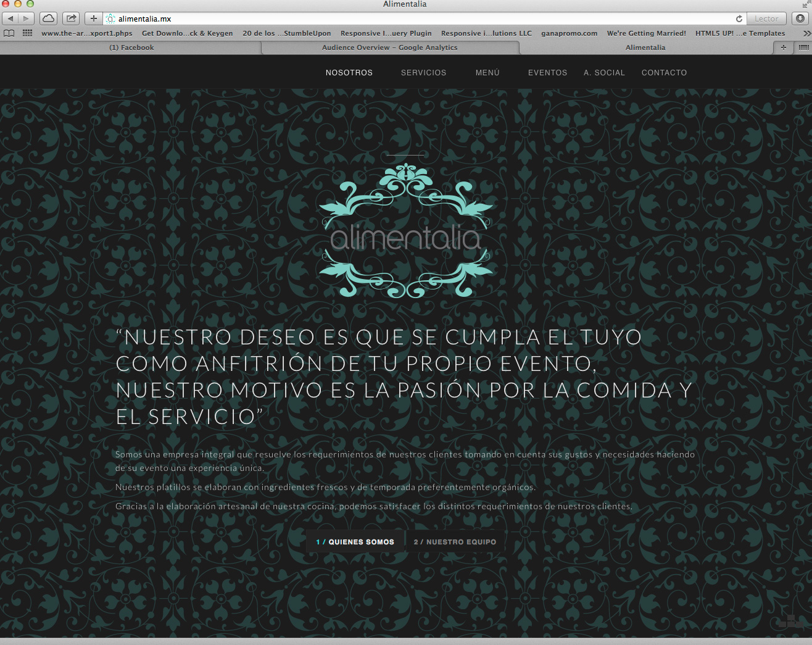This screenshot has height=645, width=812.
Task: Click the site favicon in the address bar
Action: [x=110, y=19]
